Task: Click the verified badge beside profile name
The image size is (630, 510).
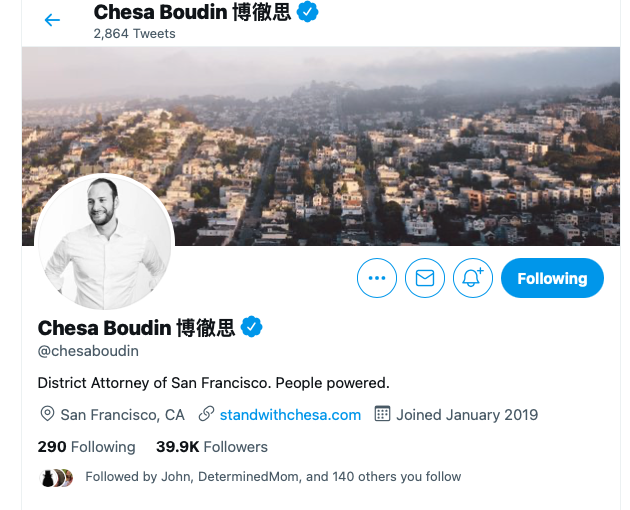Action: 252,327
